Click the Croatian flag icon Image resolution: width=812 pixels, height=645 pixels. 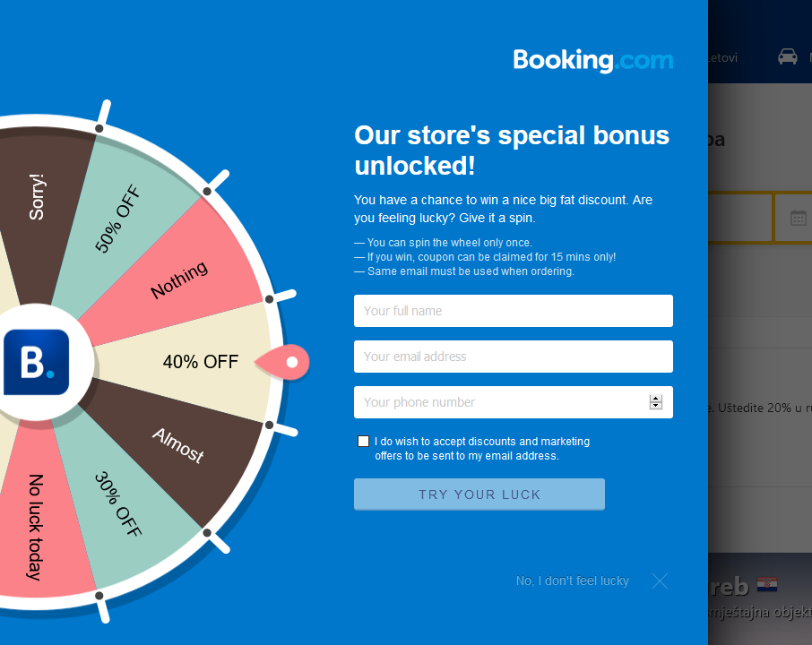click(767, 586)
